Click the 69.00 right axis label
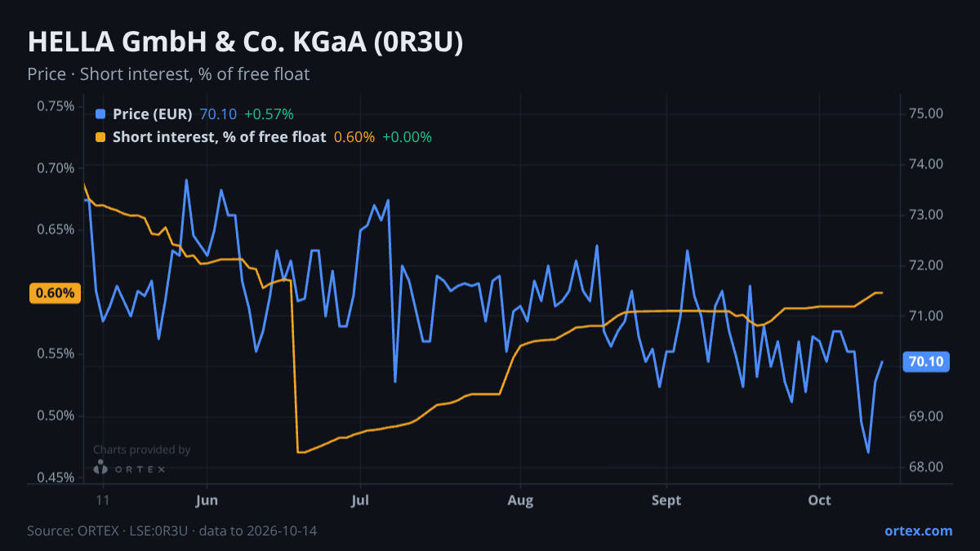 point(925,416)
